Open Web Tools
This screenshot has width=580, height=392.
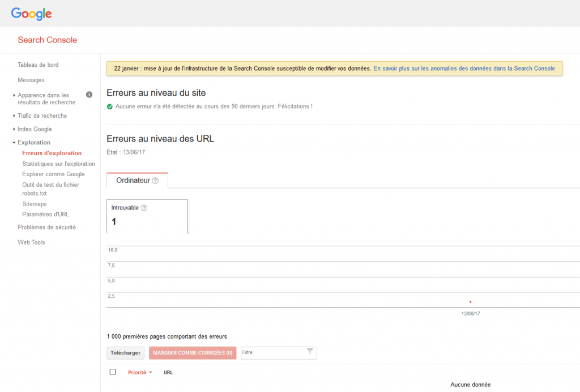click(x=31, y=242)
